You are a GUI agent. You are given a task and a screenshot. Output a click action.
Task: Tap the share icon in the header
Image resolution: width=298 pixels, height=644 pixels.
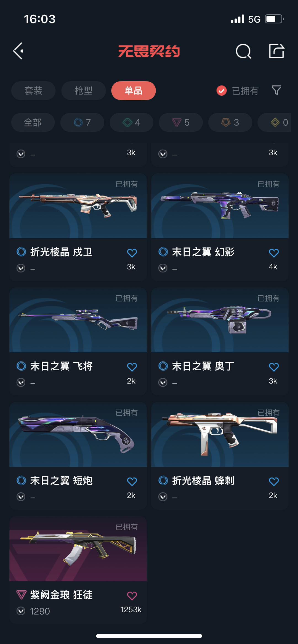click(x=276, y=51)
